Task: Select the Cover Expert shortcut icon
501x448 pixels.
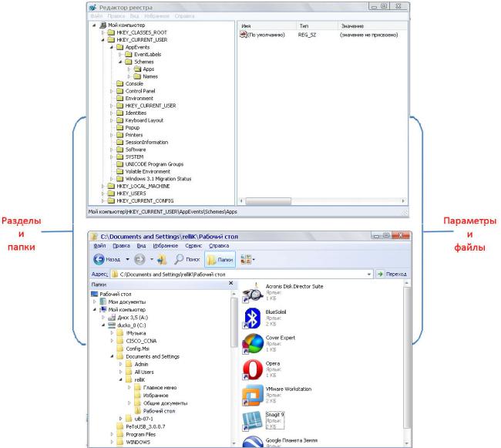Action: pos(252,343)
